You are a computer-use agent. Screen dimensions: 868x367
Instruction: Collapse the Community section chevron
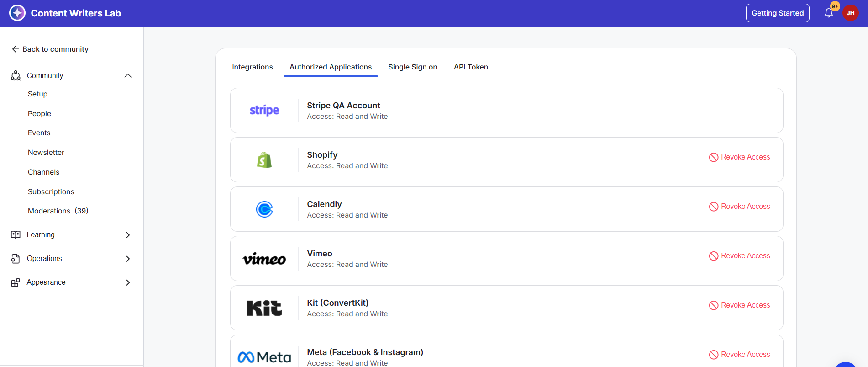(x=128, y=75)
